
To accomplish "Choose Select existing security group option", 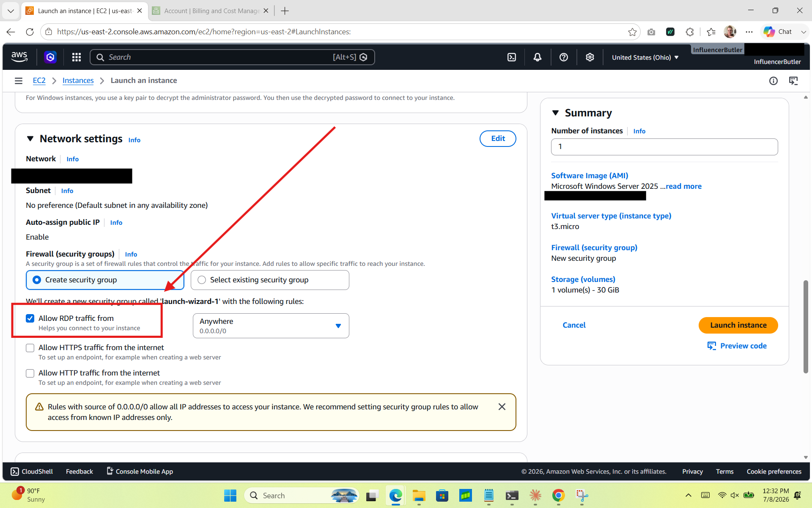I will (x=270, y=280).
